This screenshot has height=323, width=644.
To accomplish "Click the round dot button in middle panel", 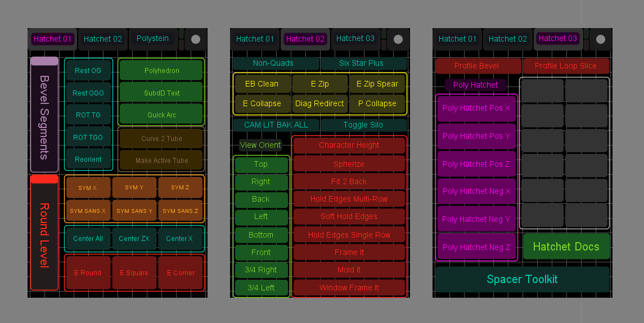I will tap(398, 39).
